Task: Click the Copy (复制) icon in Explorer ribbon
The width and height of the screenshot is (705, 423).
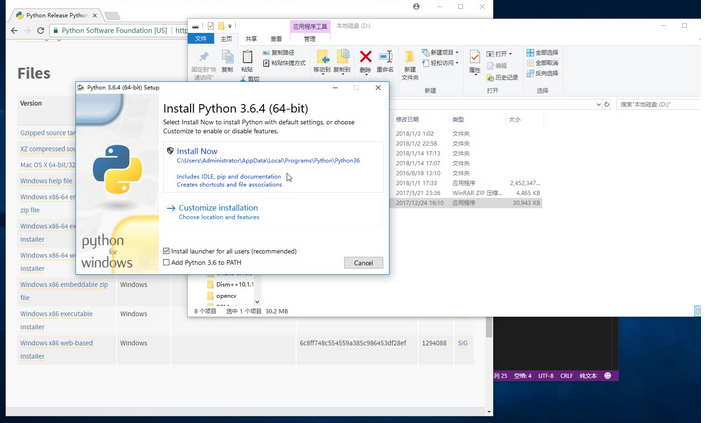Action: pos(228,57)
